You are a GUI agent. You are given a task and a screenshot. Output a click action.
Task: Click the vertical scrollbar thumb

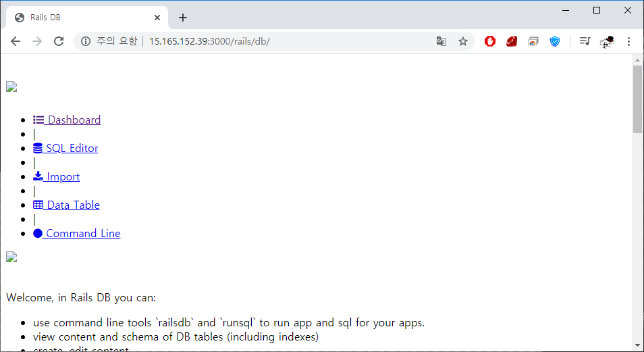tap(637, 99)
